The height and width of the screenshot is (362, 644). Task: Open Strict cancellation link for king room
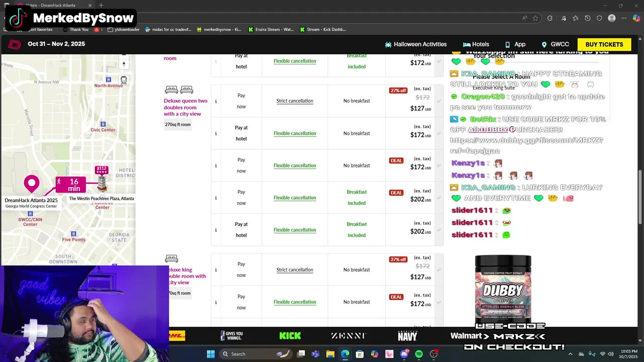pos(295,270)
